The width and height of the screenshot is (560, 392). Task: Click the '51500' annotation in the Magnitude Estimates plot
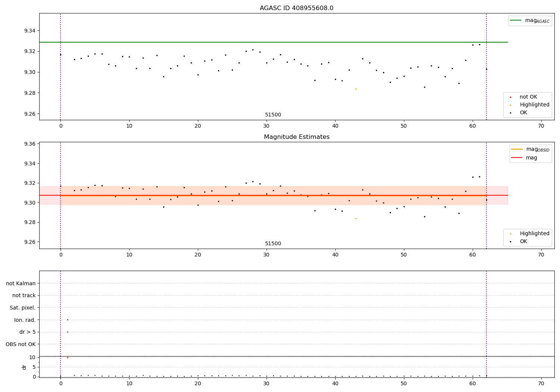(273, 244)
